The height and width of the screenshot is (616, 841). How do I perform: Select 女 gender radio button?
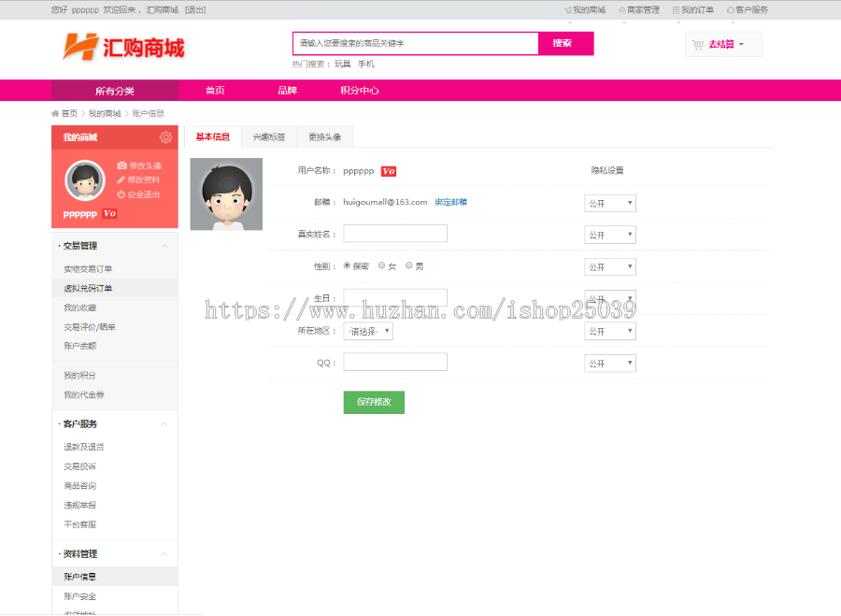381,265
